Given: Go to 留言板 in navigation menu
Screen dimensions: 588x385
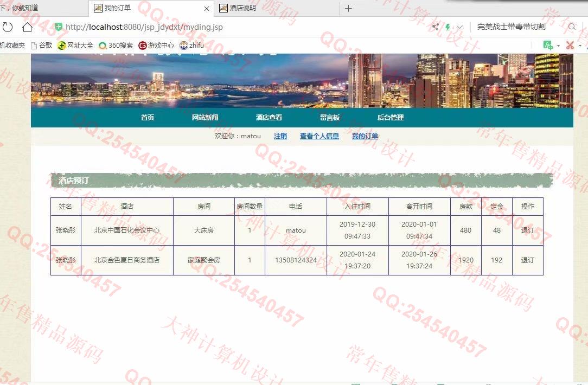Looking at the screenshot, I should point(329,118).
